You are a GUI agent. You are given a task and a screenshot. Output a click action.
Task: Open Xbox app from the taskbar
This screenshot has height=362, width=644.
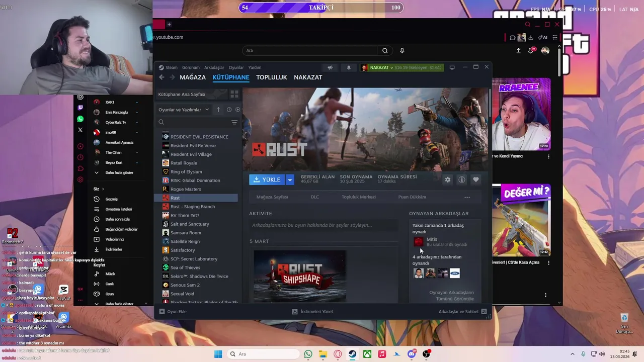click(x=367, y=354)
